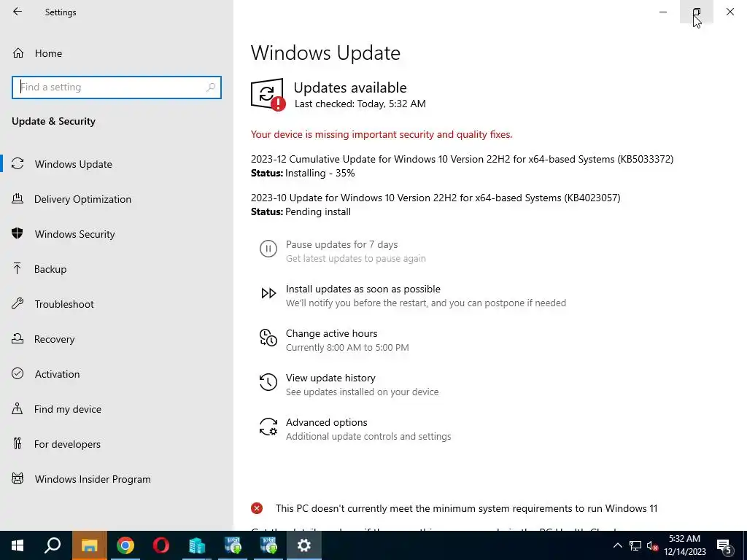Click the Windows 11 minimum requirements message

pyautogui.click(x=466, y=508)
